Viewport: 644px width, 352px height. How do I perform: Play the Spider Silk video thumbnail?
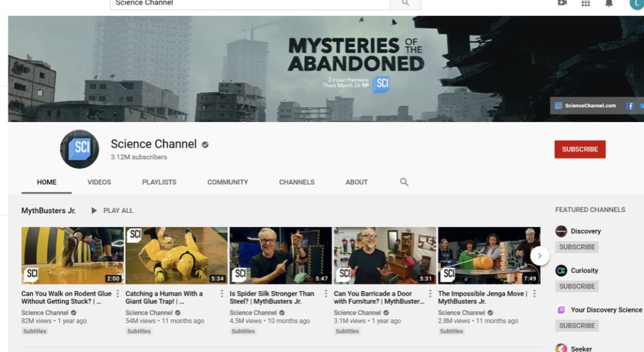pyautogui.click(x=280, y=256)
